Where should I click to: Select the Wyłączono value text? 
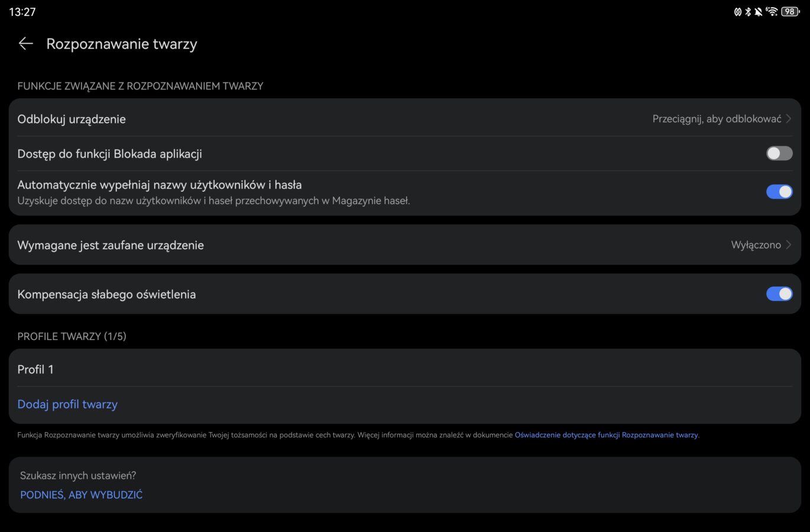[x=756, y=245]
